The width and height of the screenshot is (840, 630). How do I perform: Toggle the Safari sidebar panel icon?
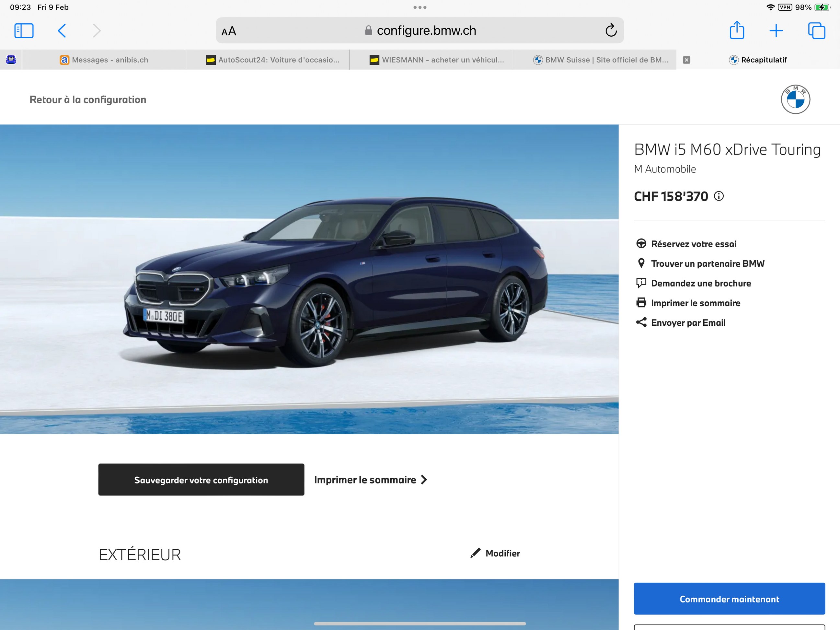24,31
